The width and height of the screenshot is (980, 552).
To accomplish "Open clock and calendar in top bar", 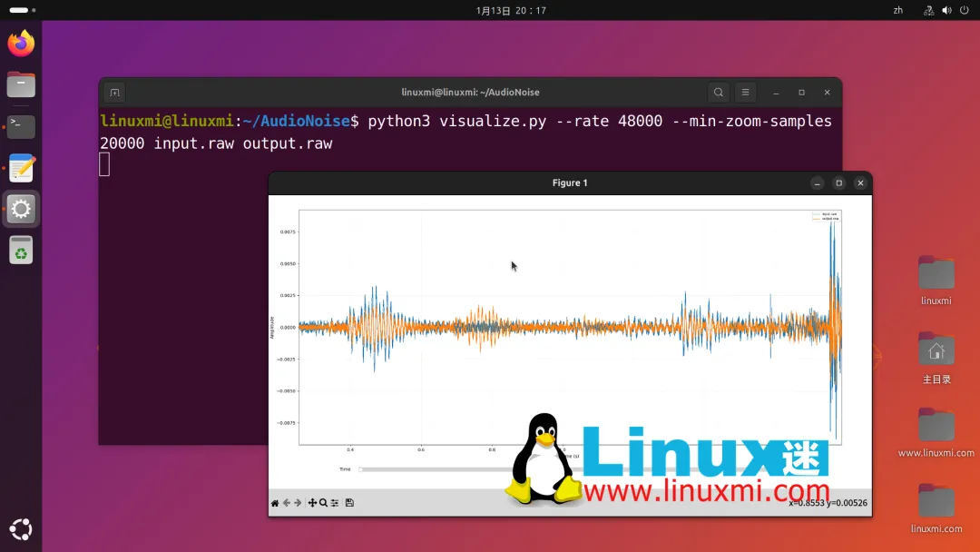I will (x=511, y=11).
